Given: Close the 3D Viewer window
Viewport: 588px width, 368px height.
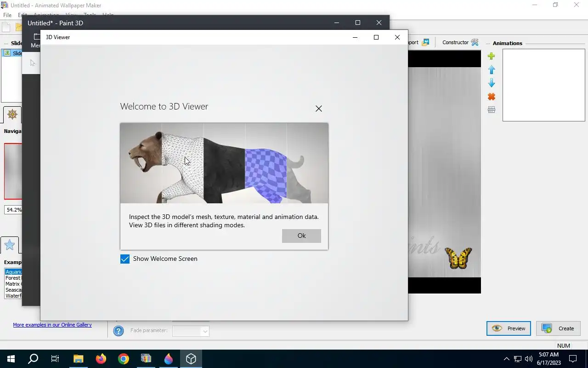Looking at the screenshot, I should (x=397, y=37).
